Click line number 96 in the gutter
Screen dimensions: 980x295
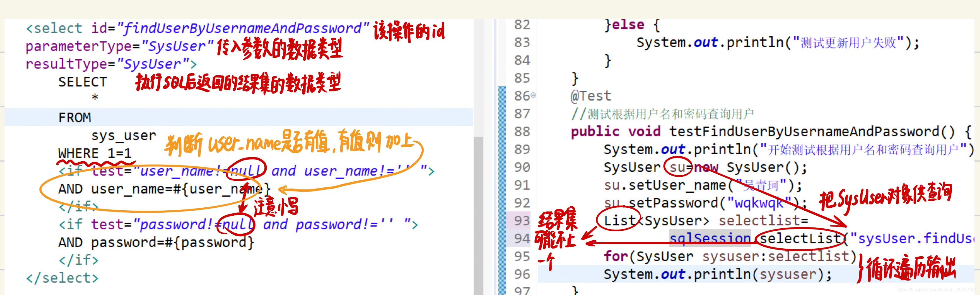pos(522,274)
